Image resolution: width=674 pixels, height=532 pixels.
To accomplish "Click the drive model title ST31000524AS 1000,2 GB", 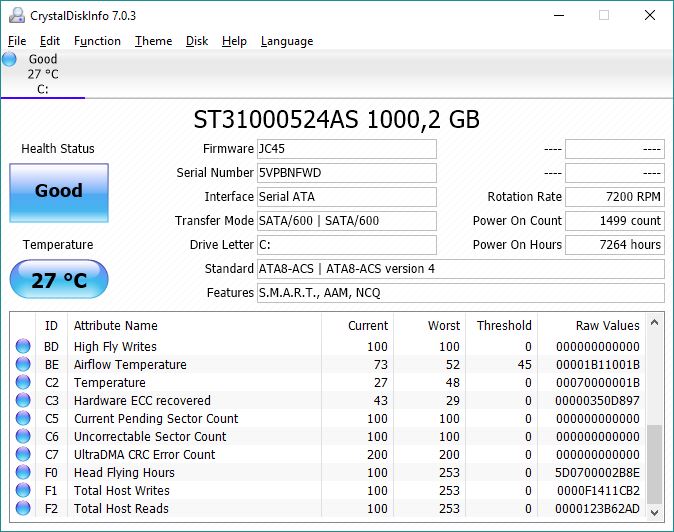I will click(x=337, y=119).
